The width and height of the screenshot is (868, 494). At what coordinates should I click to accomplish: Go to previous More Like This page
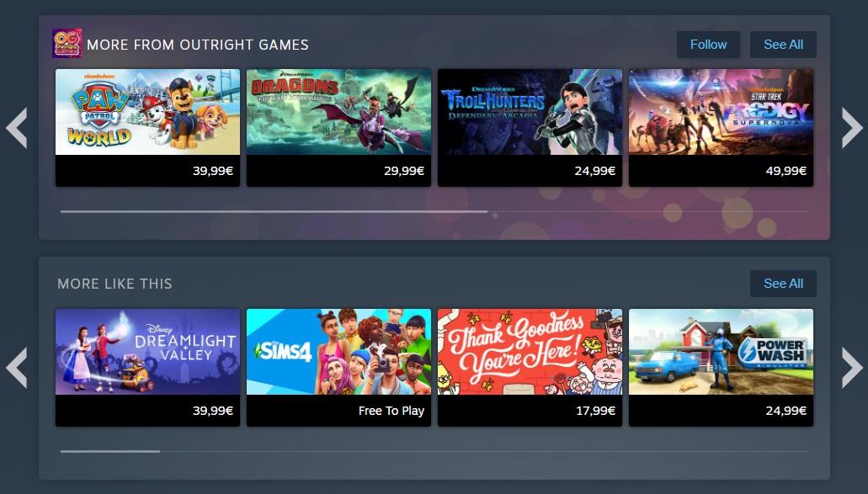(x=17, y=368)
